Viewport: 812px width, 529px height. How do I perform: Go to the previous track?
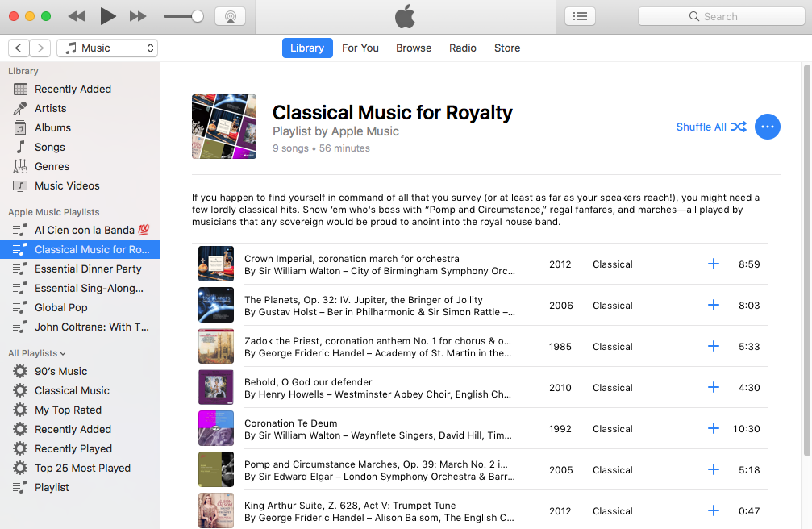click(x=77, y=16)
